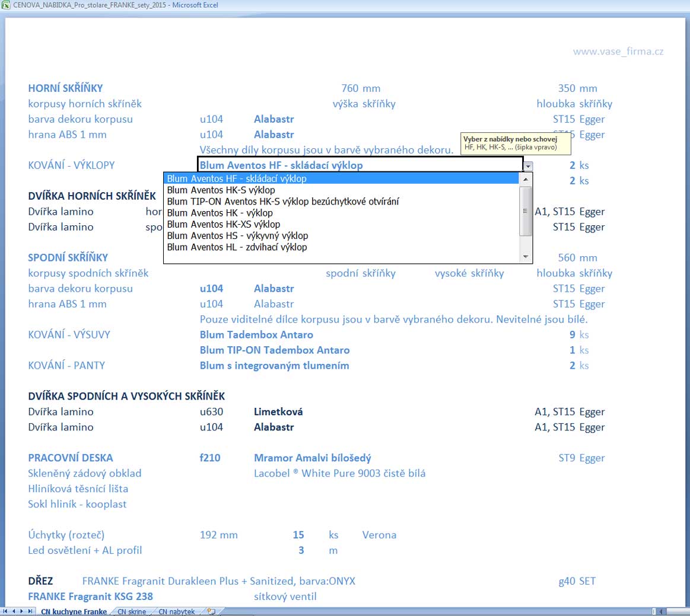
Task: Select the Hliníková těsnící lišta row label
Action: coord(78,489)
